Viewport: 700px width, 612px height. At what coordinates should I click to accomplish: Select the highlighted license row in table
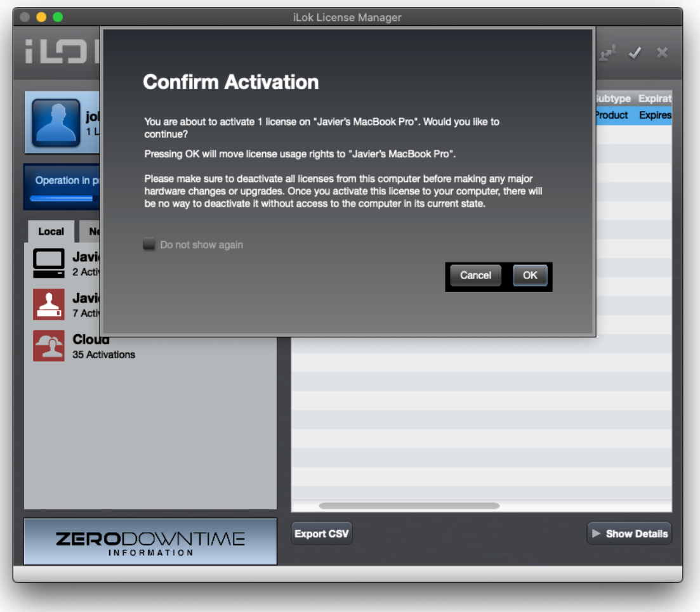coord(633,115)
